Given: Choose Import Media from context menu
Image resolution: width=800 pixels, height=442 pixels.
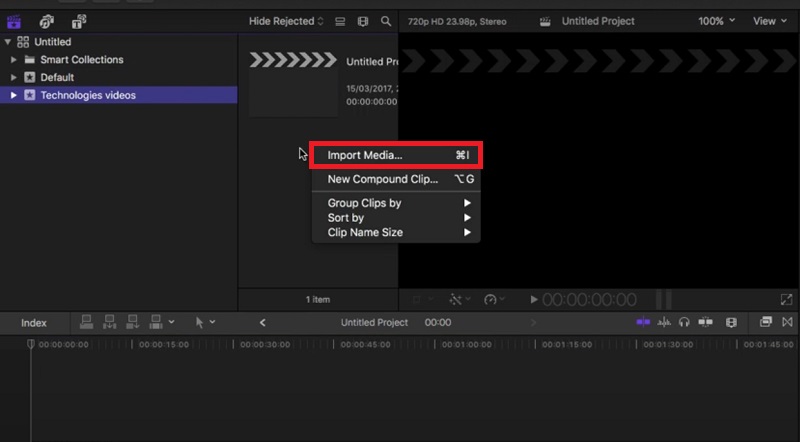Looking at the screenshot, I should click(x=396, y=155).
